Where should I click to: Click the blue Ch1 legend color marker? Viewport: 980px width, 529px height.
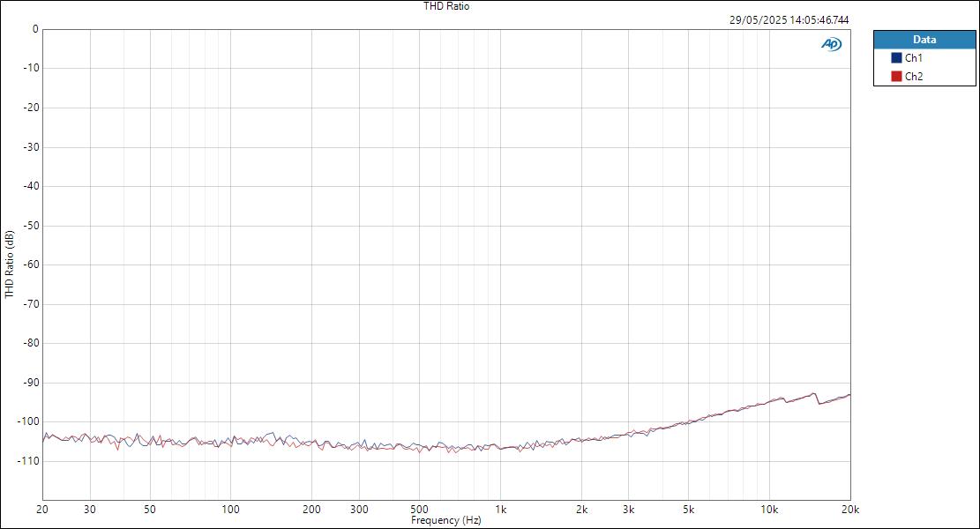click(x=898, y=56)
